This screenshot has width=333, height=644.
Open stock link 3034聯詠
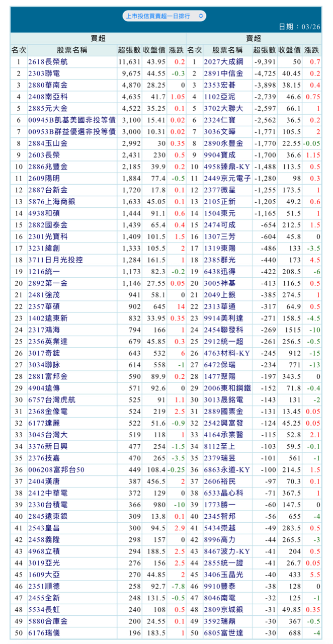pyautogui.click(x=43, y=365)
